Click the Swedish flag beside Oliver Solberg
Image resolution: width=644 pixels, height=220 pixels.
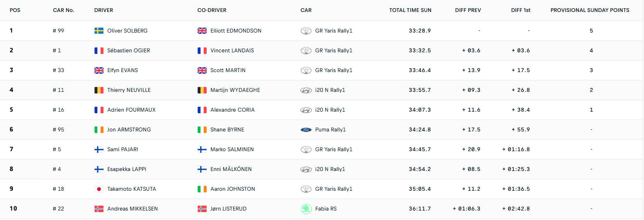tap(99, 31)
